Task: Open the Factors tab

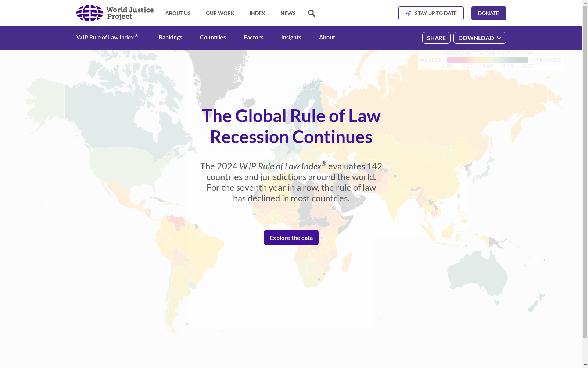Action: point(254,37)
